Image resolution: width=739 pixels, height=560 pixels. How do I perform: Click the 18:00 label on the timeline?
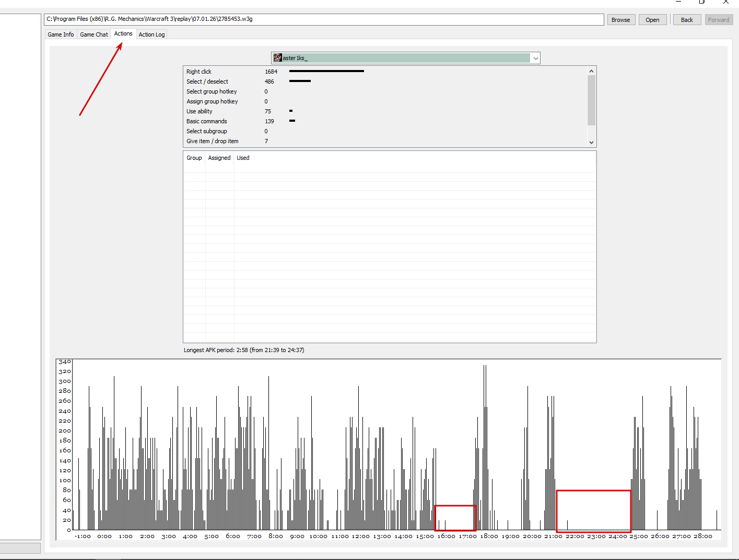489,536
